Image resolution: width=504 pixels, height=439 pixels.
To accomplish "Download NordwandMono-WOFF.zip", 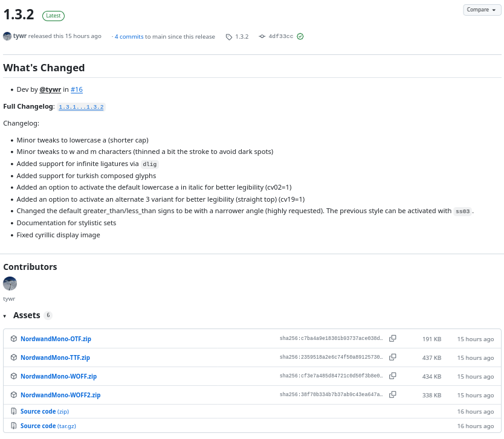I will (x=59, y=376).
